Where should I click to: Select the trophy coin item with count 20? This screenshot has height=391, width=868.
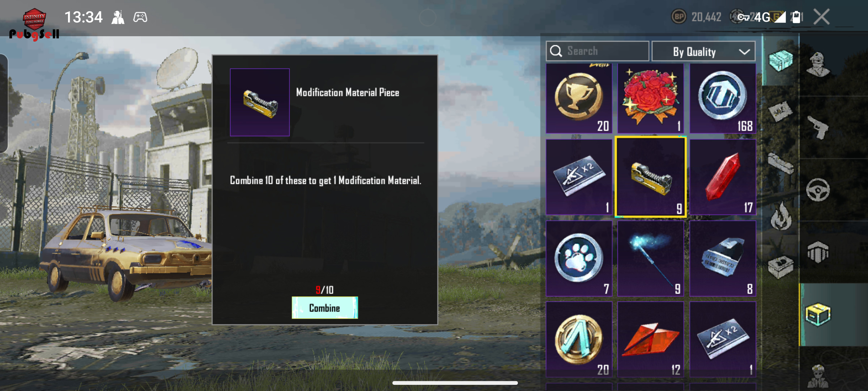point(579,98)
